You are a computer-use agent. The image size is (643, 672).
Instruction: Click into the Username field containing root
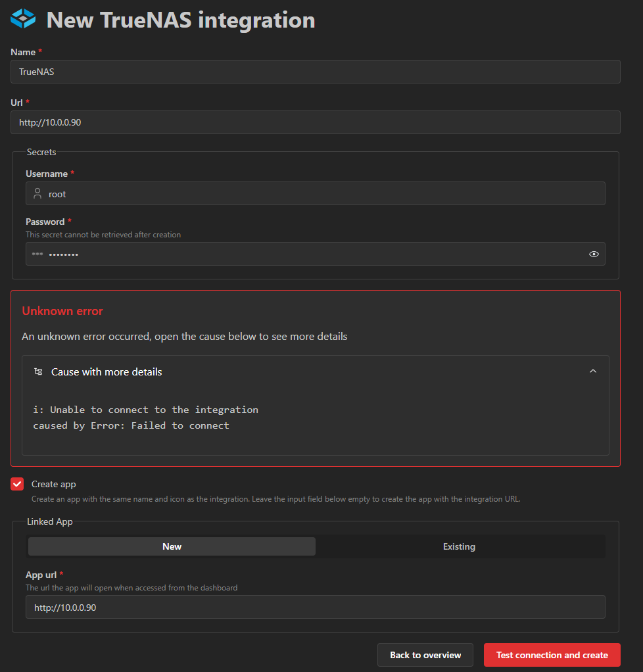click(x=316, y=193)
